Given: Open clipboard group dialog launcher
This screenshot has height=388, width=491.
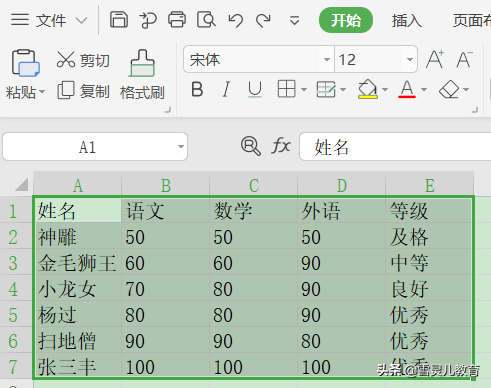Looking at the screenshot, I should pyautogui.click(x=168, y=110).
